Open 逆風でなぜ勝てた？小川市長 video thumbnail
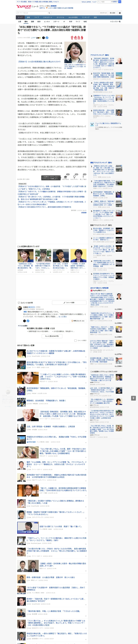 [28, 528]
